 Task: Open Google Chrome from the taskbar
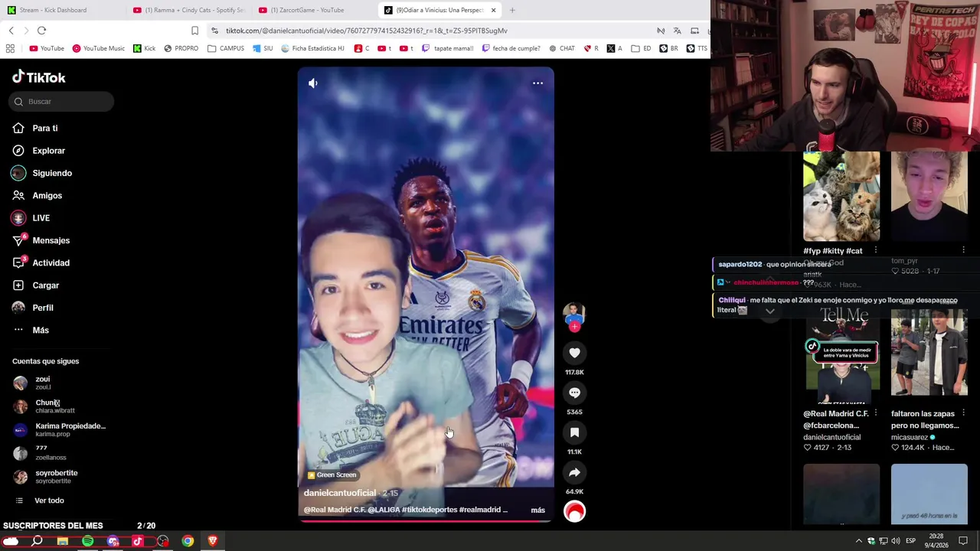click(188, 541)
